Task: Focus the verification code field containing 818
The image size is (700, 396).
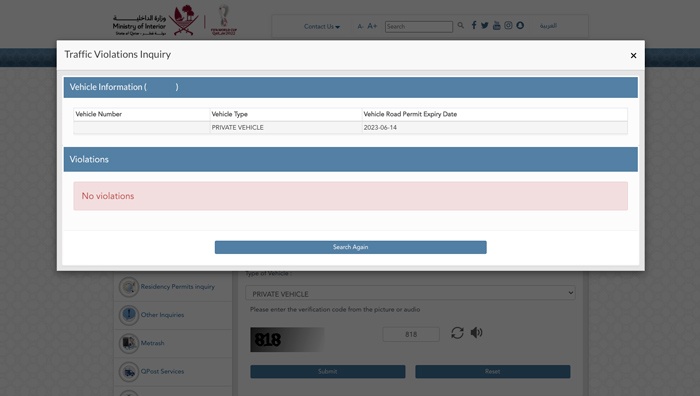Action: pos(411,334)
